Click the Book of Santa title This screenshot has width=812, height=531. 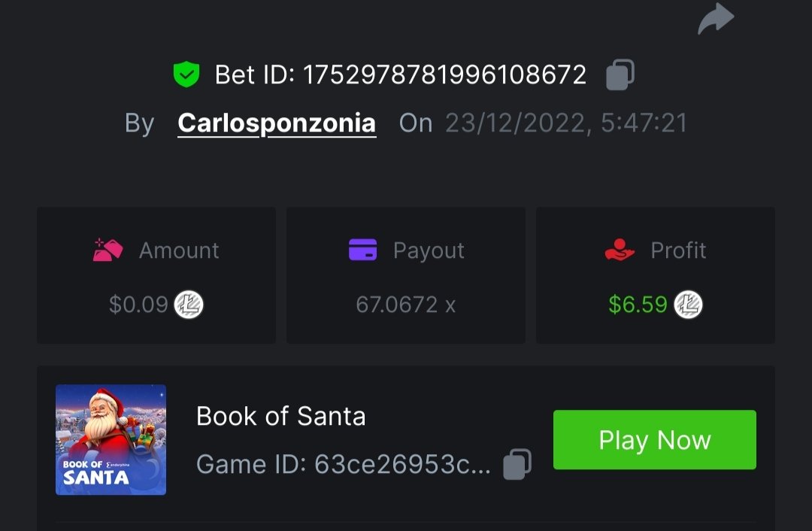tap(280, 416)
